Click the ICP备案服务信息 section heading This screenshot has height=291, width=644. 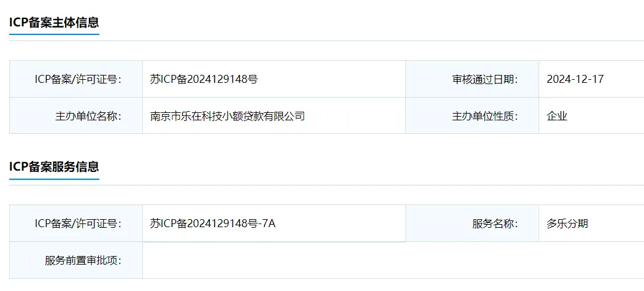tap(54, 166)
